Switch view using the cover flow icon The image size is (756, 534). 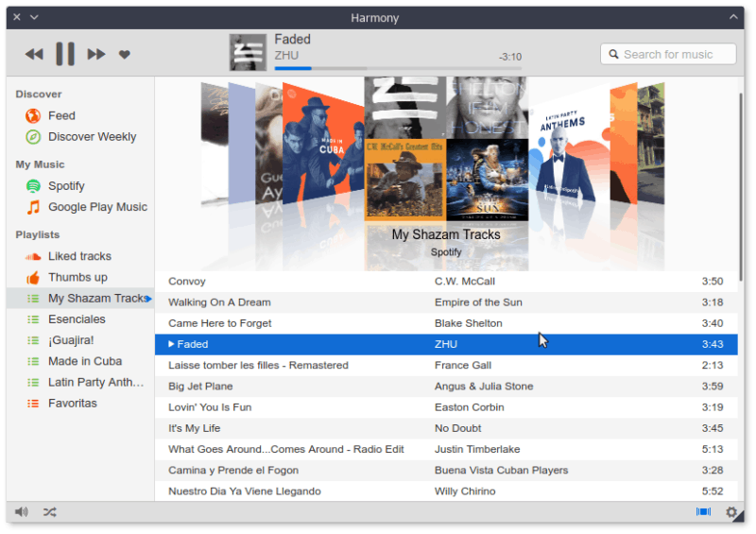tap(703, 511)
